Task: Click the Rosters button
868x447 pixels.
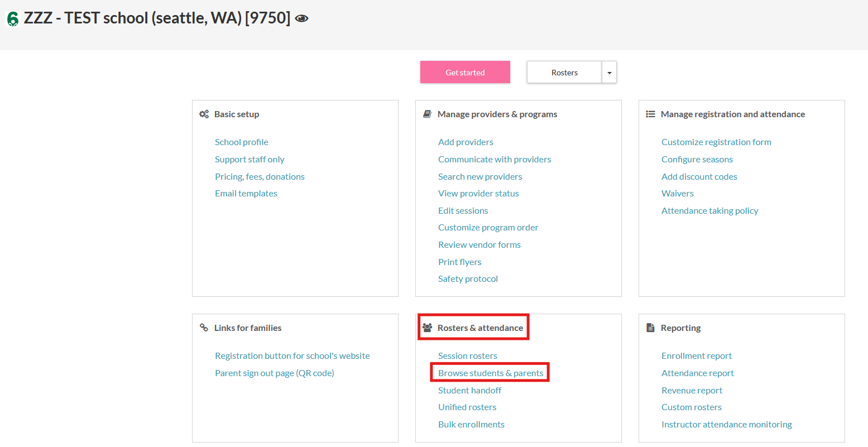Action: click(x=564, y=73)
